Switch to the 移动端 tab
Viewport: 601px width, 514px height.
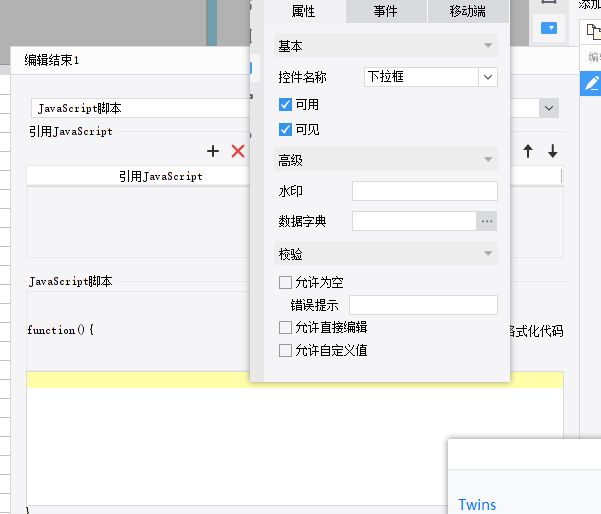[468, 11]
